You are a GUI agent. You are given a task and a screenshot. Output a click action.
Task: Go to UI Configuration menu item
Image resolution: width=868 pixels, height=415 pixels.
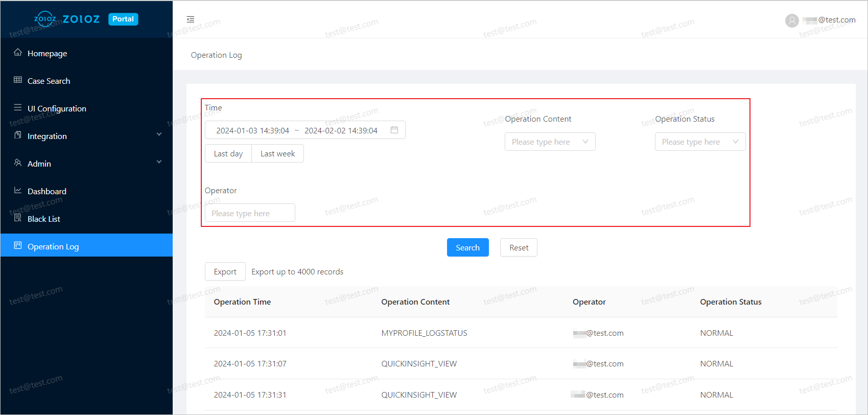[57, 108]
